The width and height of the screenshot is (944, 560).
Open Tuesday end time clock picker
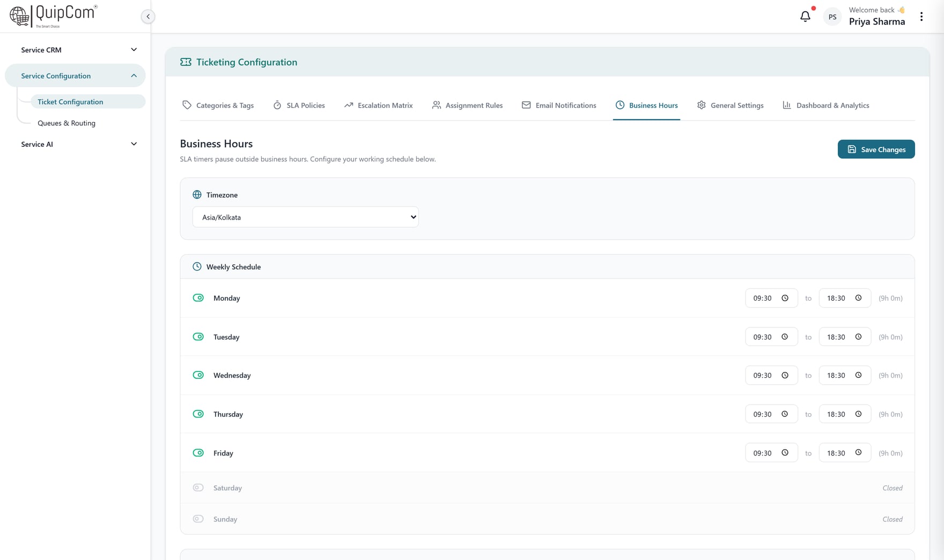pos(858,337)
